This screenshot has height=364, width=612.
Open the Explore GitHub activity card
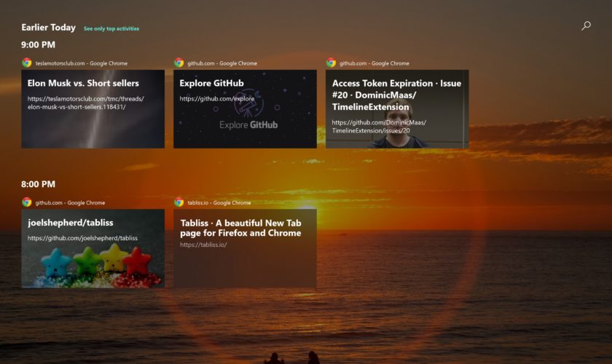click(245, 109)
